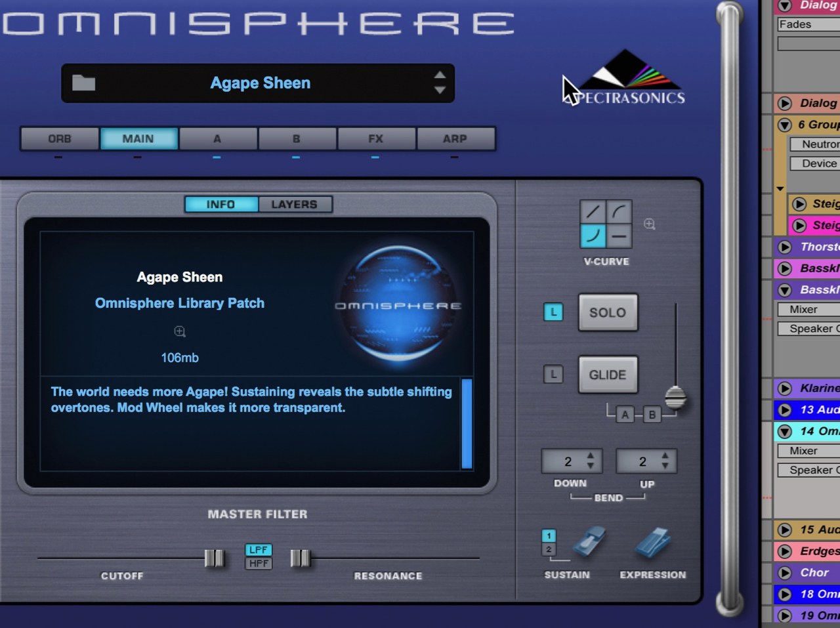Open Neutron device chooser in 6 Group
840x628 pixels.
point(815,144)
